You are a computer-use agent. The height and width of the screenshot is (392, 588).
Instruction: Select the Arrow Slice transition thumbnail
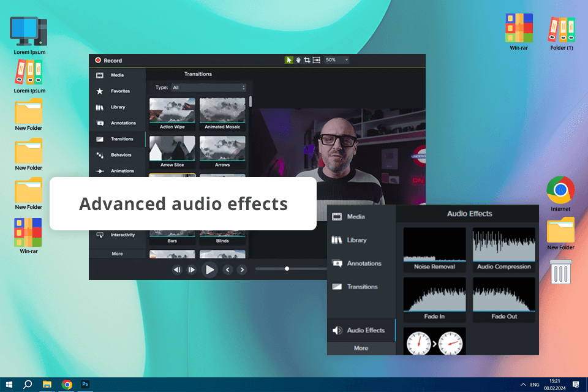point(172,152)
